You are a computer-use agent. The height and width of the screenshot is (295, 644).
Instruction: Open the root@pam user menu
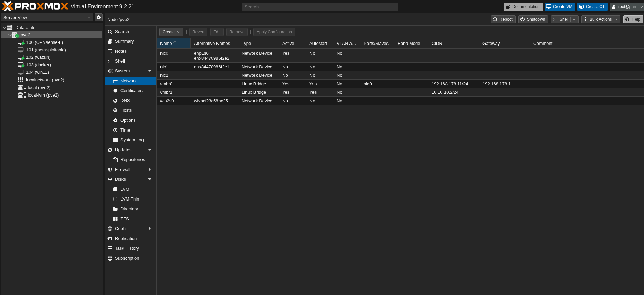coord(627,7)
